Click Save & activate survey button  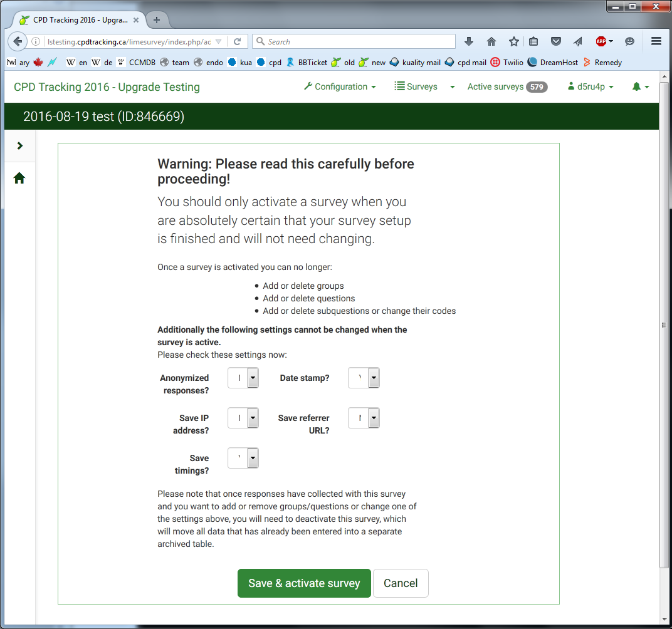[x=304, y=583]
